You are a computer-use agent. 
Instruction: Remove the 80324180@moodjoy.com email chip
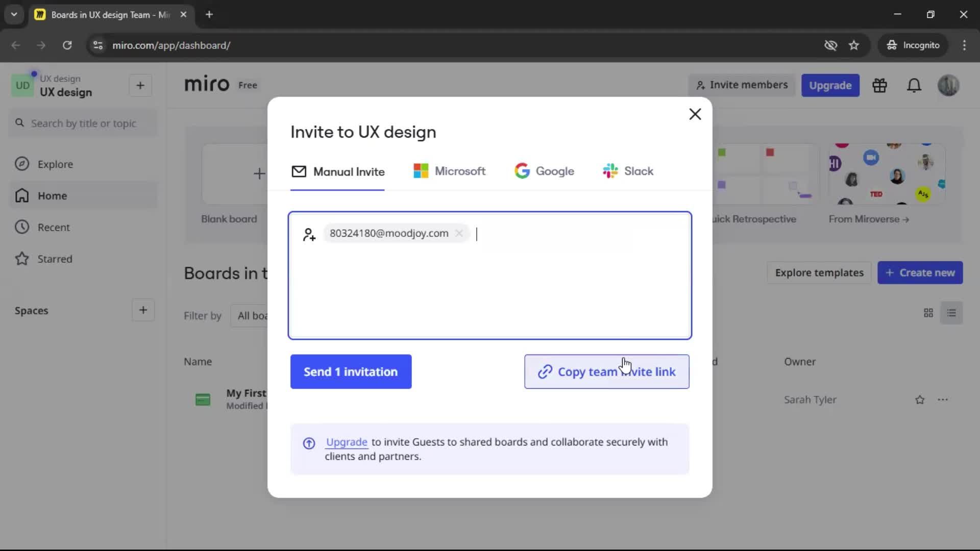pos(459,233)
